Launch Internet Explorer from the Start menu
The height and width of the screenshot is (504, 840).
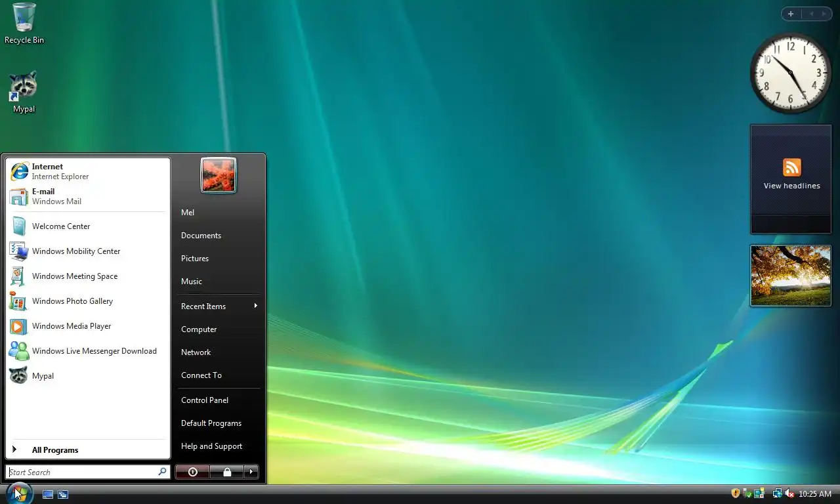point(88,171)
